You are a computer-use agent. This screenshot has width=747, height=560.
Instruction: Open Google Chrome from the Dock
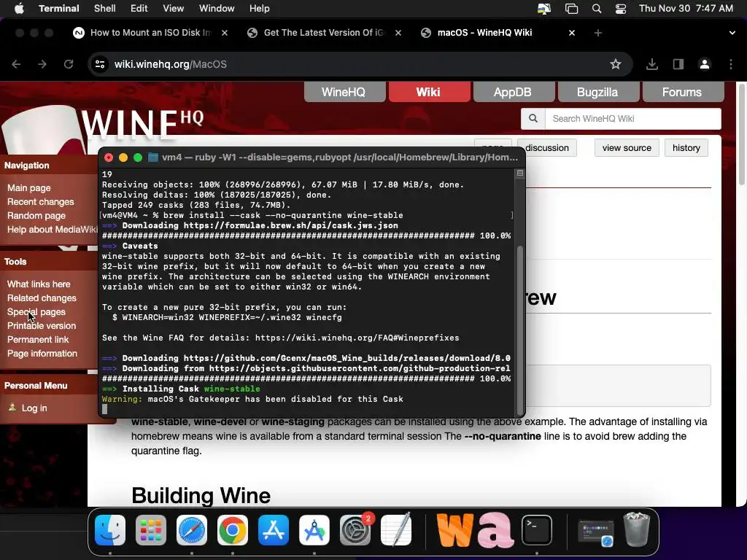coord(233,530)
